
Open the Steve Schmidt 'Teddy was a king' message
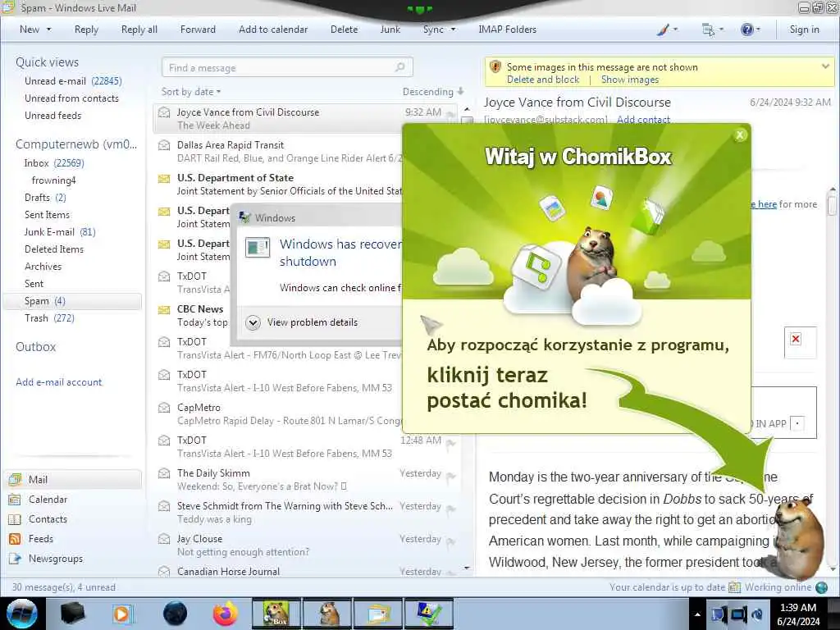(x=305, y=513)
